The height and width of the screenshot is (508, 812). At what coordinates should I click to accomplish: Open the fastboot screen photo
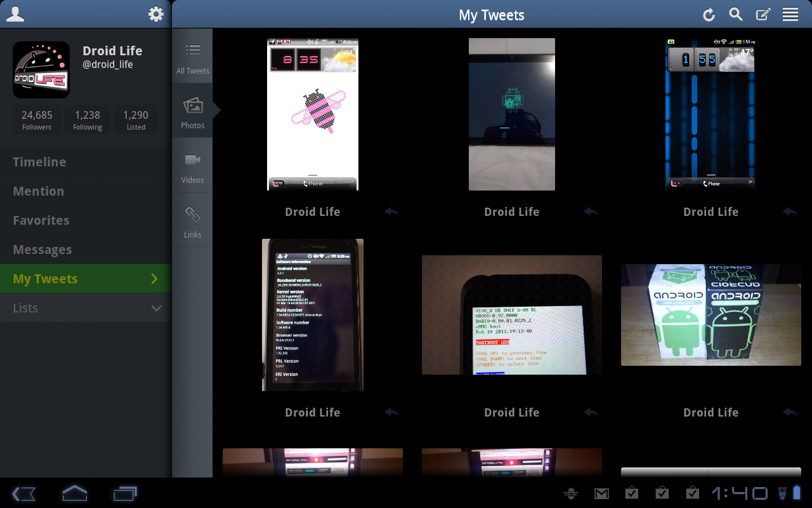(x=512, y=315)
